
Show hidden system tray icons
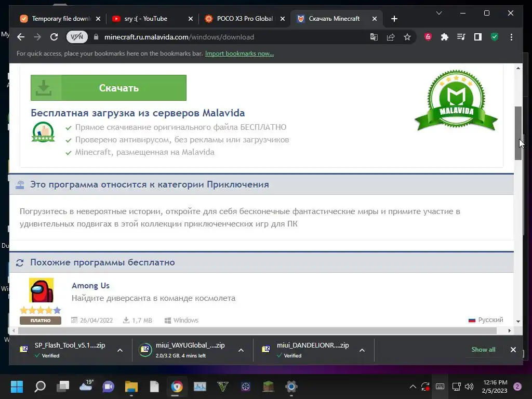click(x=413, y=387)
